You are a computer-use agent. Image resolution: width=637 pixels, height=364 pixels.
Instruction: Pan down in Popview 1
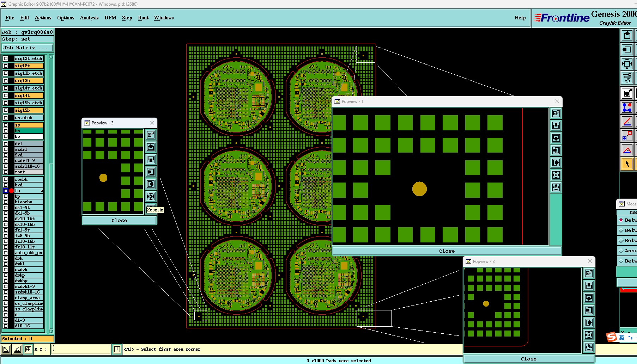coord(556,138)
